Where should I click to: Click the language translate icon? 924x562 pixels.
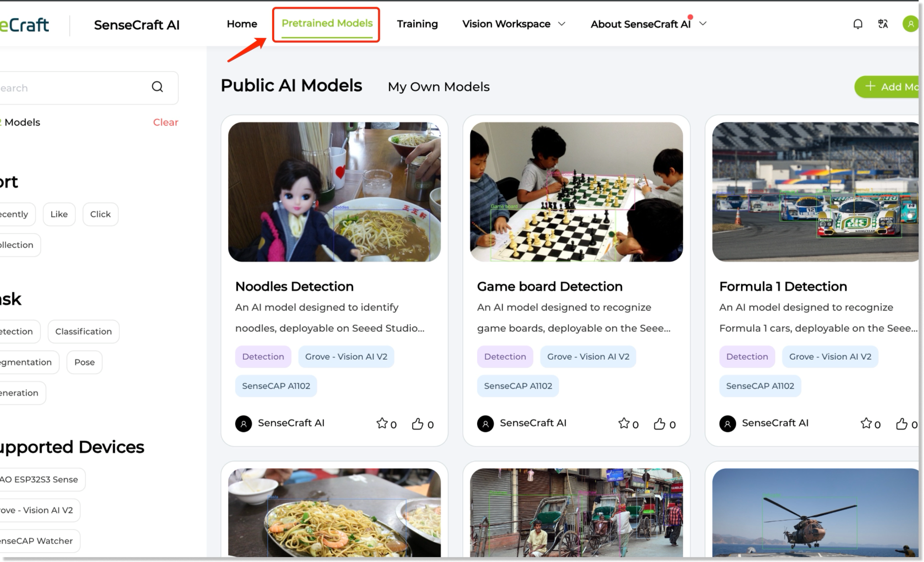[x=883, y=24]
